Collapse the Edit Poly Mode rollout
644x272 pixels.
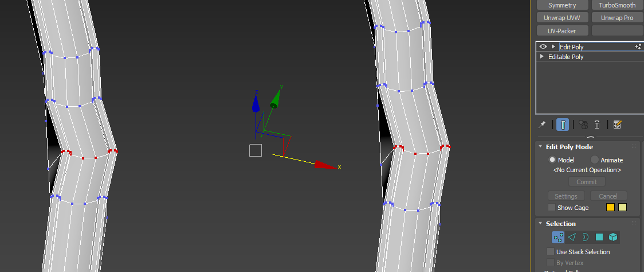click(540, 146)
